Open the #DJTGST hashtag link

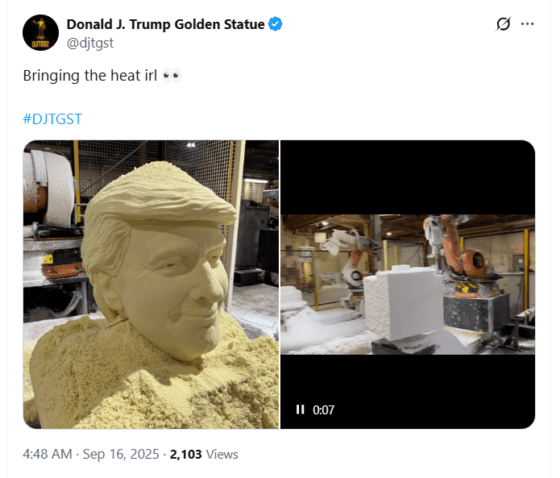click(52, 119)
